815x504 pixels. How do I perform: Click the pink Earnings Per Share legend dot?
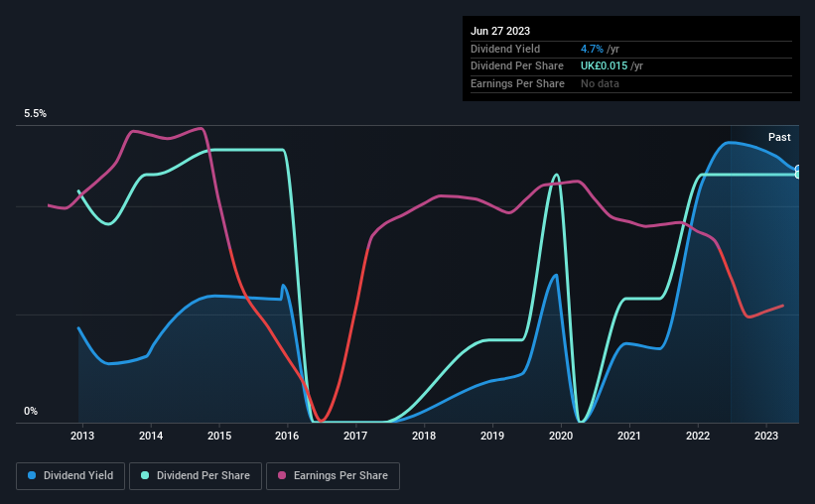(x=282, y=475)
